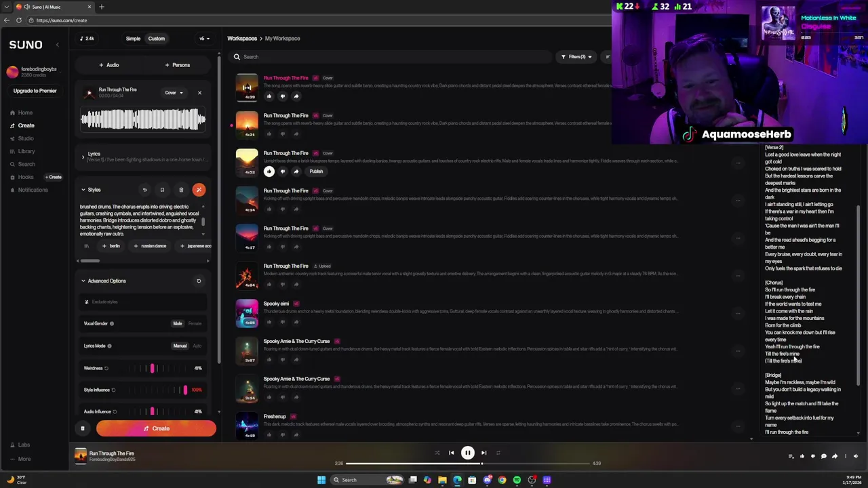
Task: Add Audio button
Action: click(109, 65)
